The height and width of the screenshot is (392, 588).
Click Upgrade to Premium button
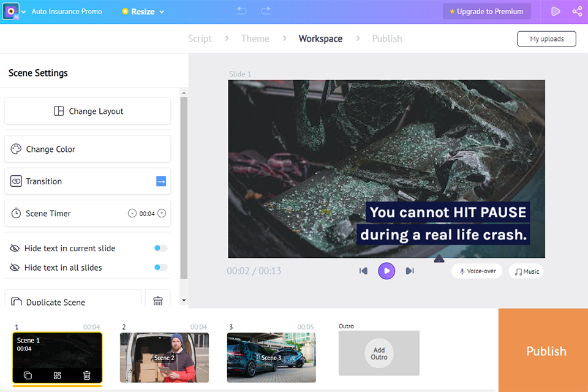point(487,11)
